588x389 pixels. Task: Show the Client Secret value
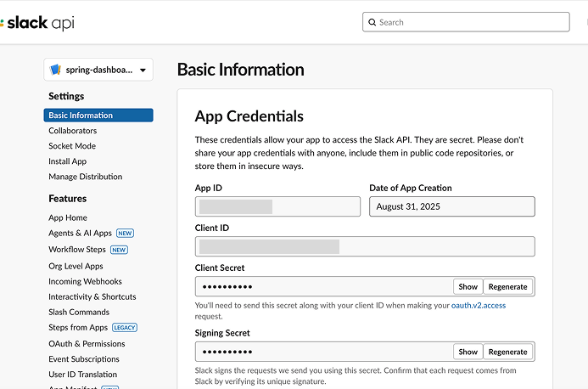pyautogui.click(x=468, y=286)
